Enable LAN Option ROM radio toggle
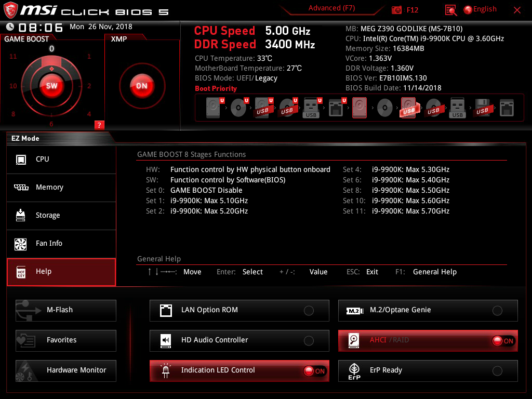 (309, 311)
